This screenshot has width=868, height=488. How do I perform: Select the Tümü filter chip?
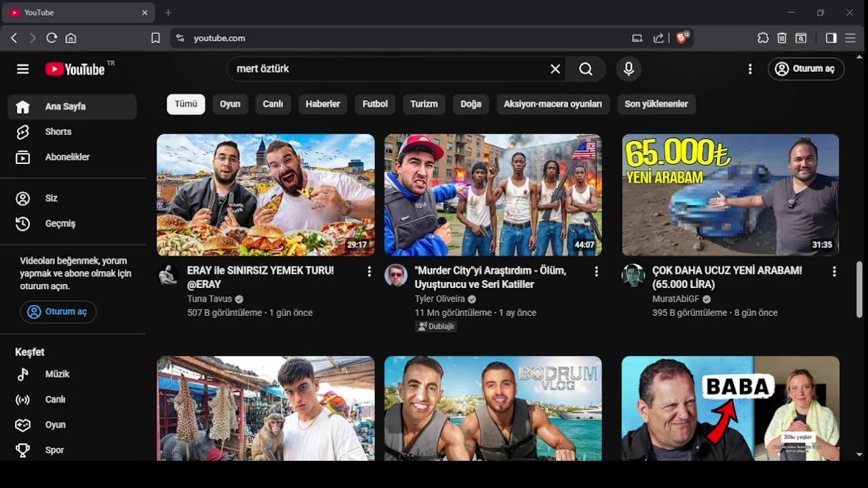[x=186, y=104]
